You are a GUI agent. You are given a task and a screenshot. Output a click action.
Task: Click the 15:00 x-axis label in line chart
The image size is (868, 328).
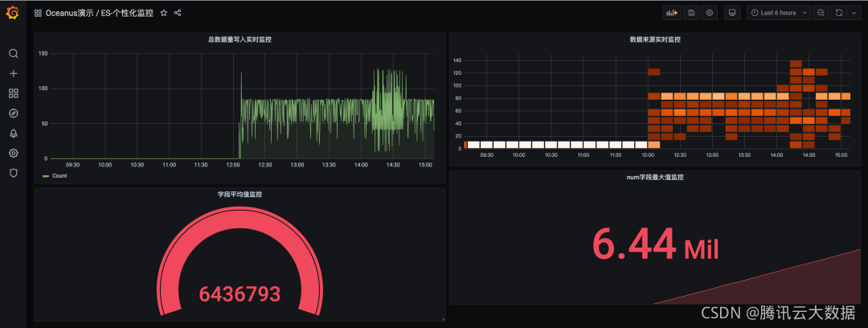(x=425, y=165)
